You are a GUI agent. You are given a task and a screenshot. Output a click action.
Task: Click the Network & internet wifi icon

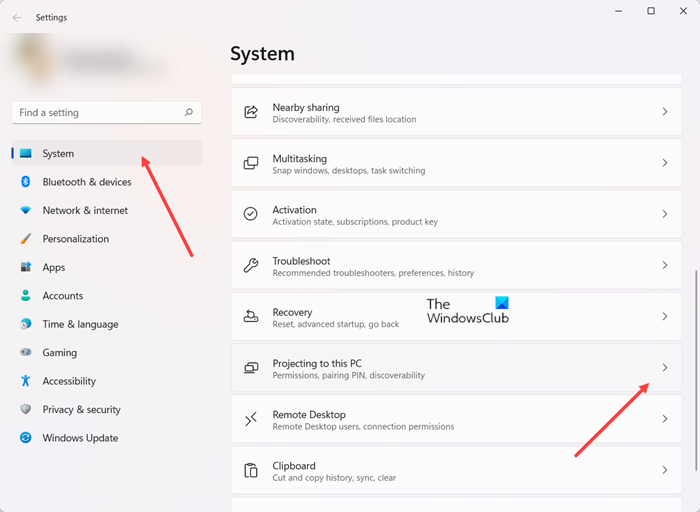click(25, 211)
